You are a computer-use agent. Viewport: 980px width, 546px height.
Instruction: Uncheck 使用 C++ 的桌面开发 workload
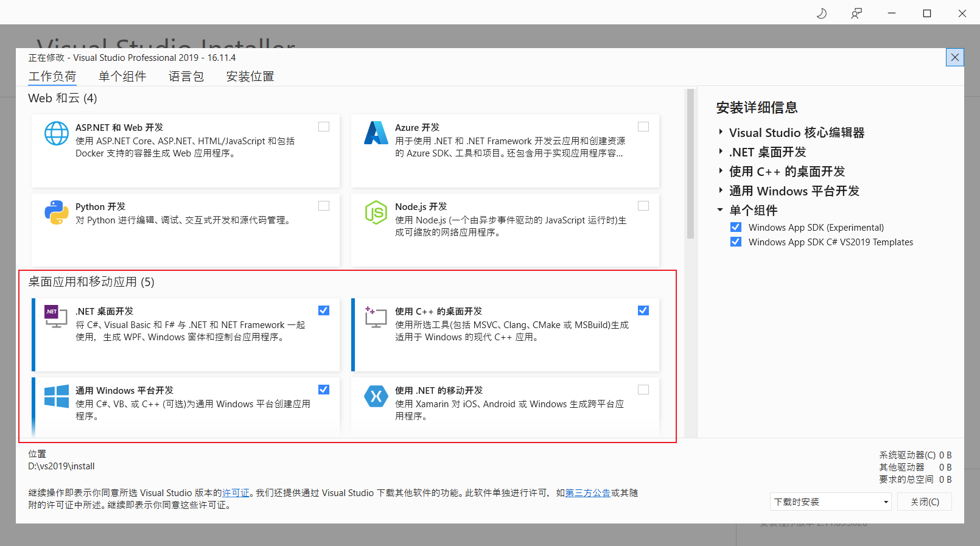tap(643, 310)
